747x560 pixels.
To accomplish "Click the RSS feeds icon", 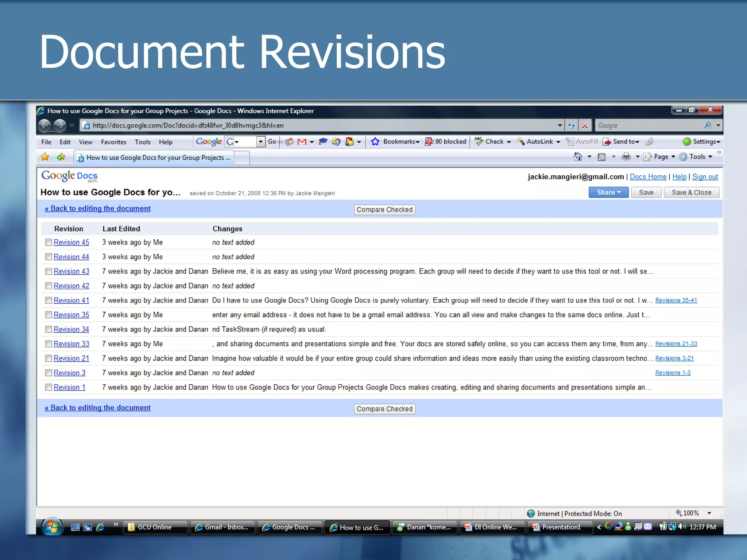I will [601, 157].
